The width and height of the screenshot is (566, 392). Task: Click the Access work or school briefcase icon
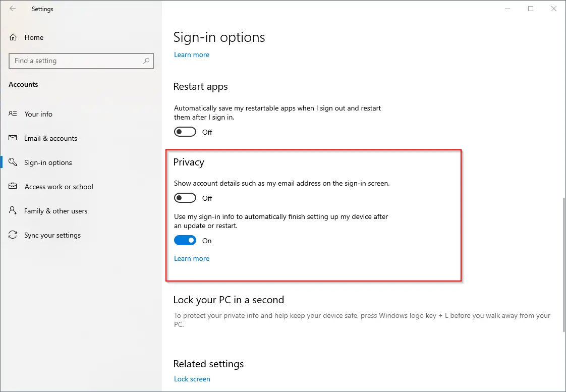point(13,186)
